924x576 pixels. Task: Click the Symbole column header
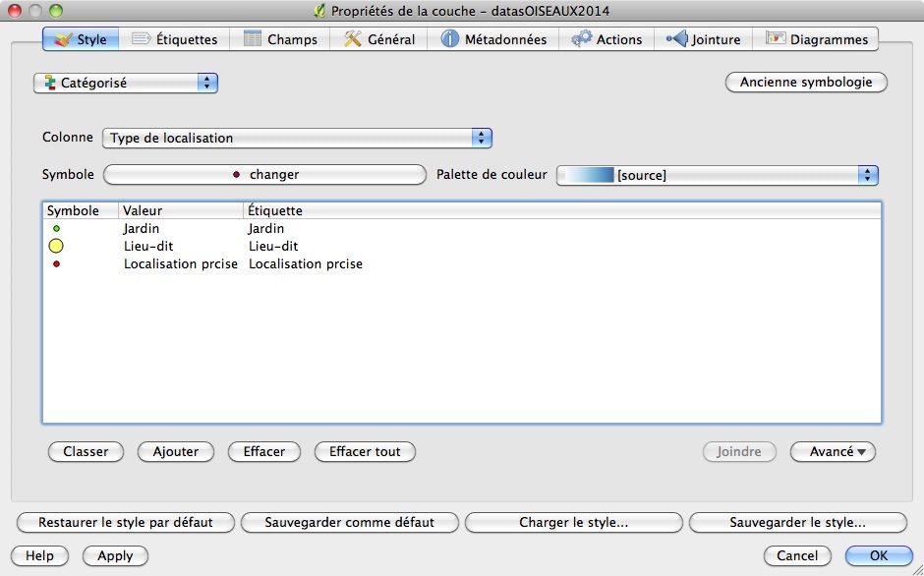81,210
